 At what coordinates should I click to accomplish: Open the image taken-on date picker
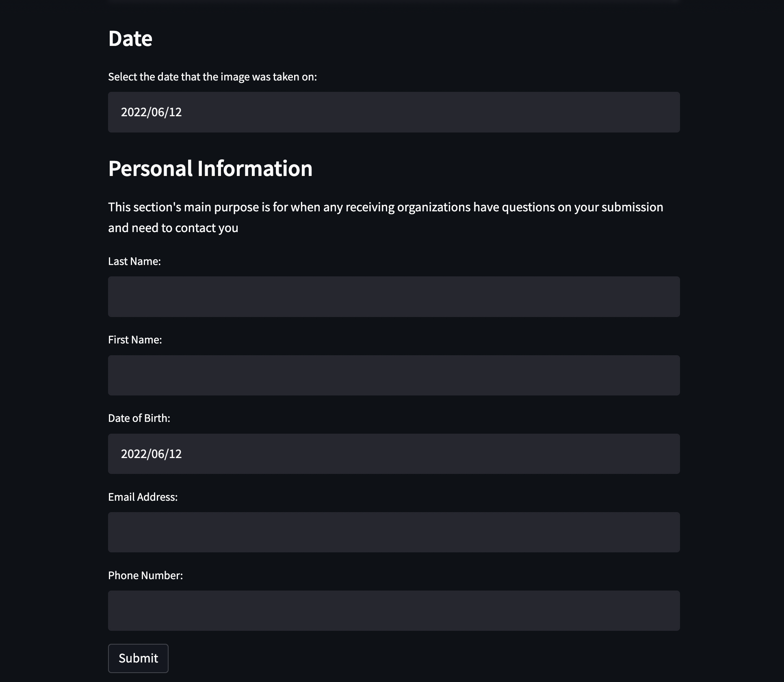394,112
